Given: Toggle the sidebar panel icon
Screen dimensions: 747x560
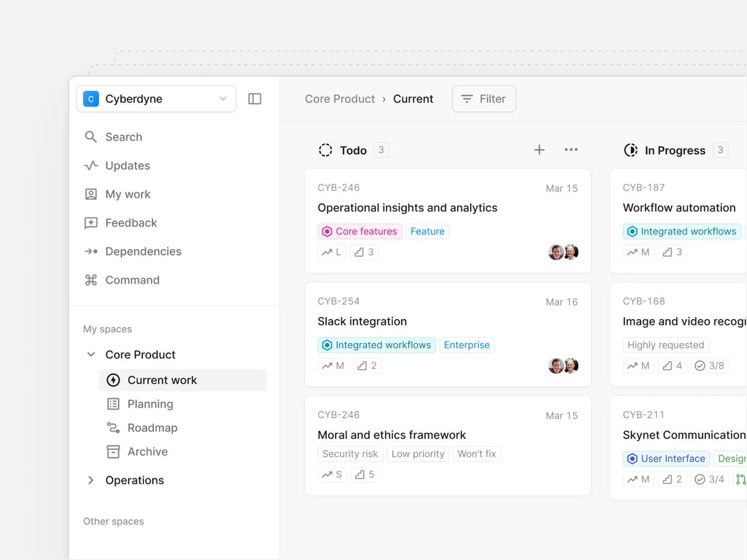Looking at the screenshot, I should (255, 99).
